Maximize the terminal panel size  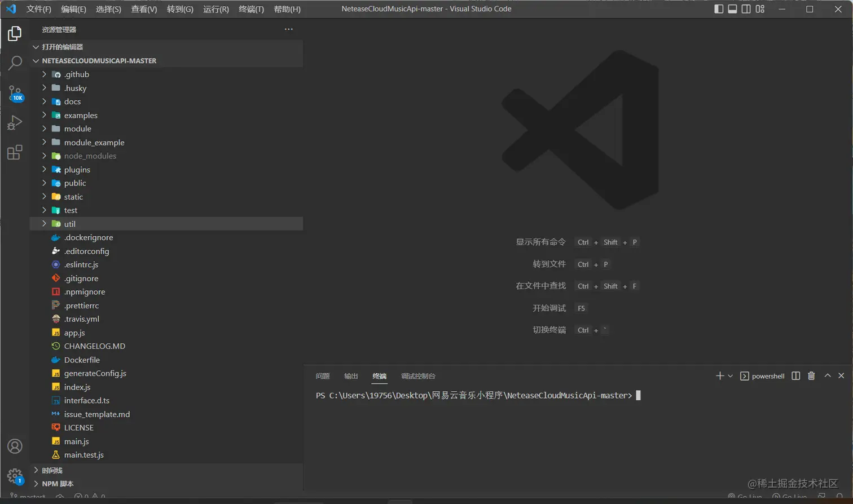coord(828,376)
